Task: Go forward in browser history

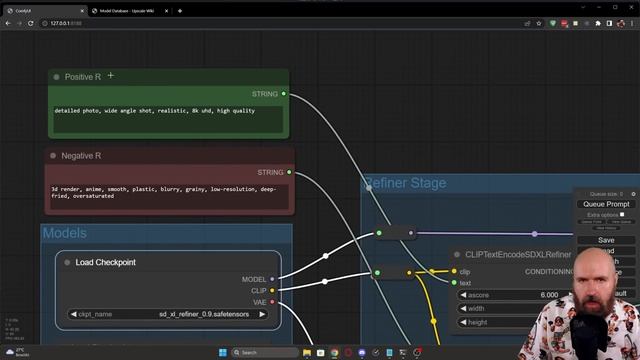Action: point(19,24)
